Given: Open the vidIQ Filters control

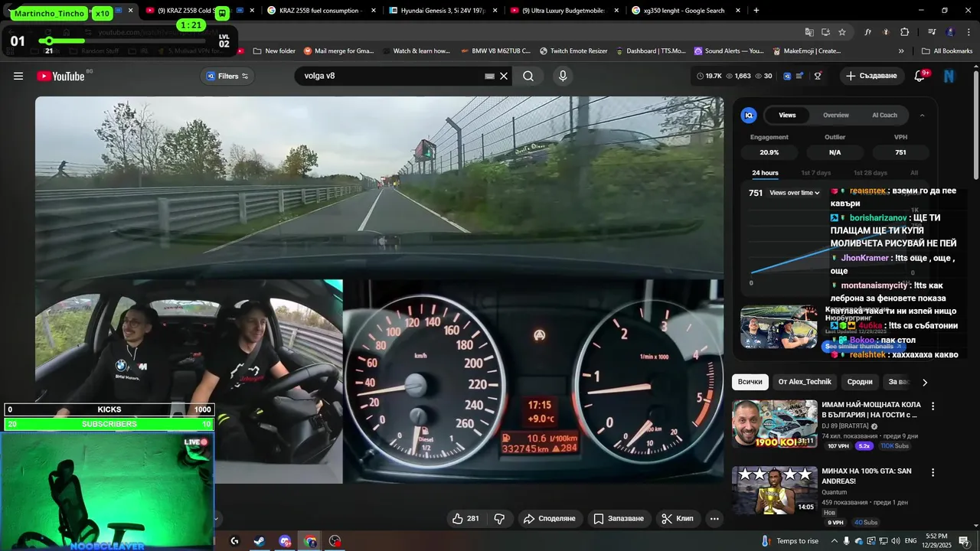Looking at the screenshot, I should pyautogui.click(x=227, y=76).
